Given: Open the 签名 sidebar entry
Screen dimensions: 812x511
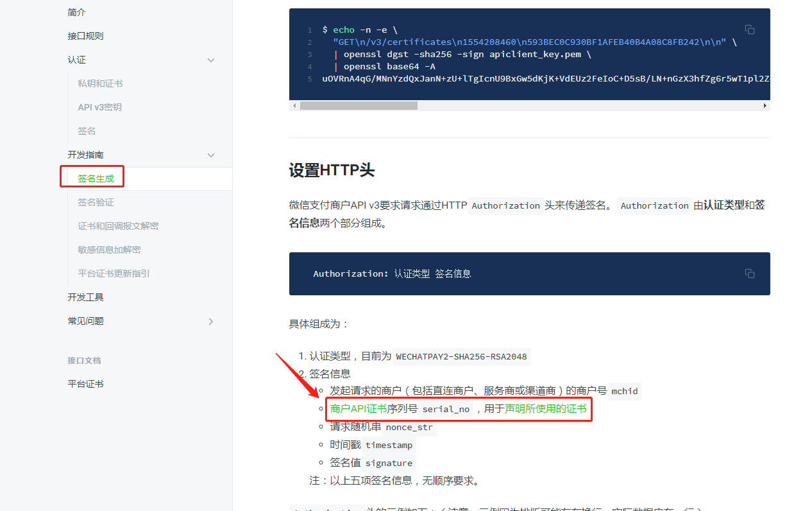Looking at the screenshot, I should click(87, 131).
